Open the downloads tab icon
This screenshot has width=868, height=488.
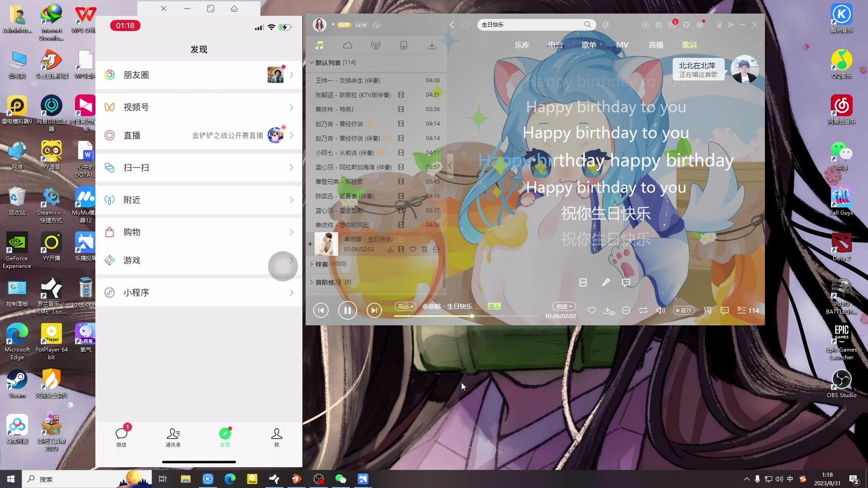click(432, 45)
